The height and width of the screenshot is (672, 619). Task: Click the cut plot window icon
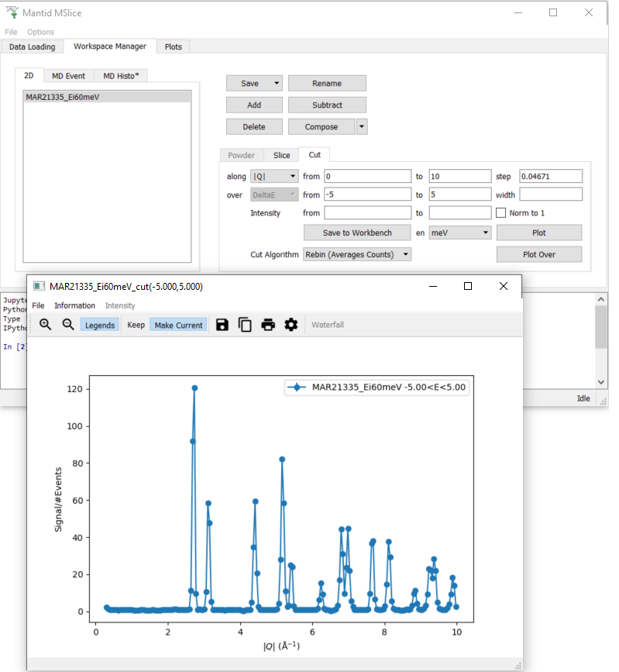coord(39,287)
